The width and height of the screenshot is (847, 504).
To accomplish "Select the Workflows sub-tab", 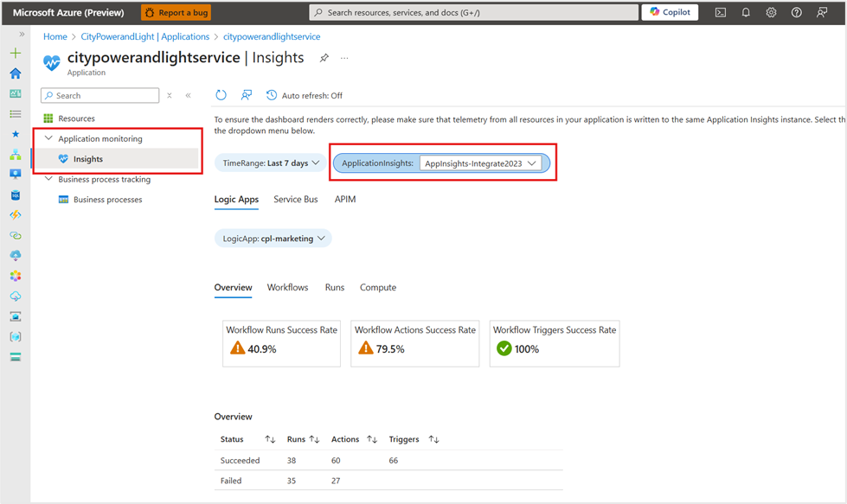I will coord(287,288).
